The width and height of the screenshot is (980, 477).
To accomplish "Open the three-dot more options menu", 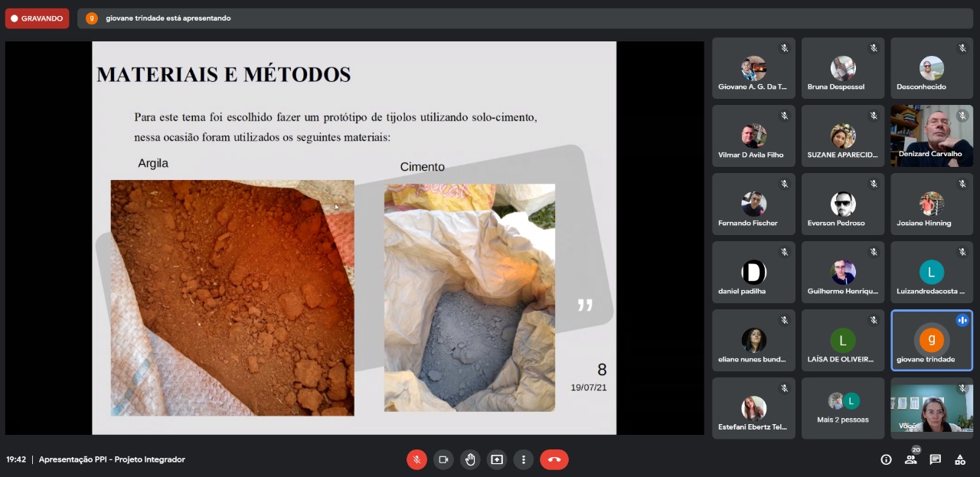I will [x=524, y=459].
